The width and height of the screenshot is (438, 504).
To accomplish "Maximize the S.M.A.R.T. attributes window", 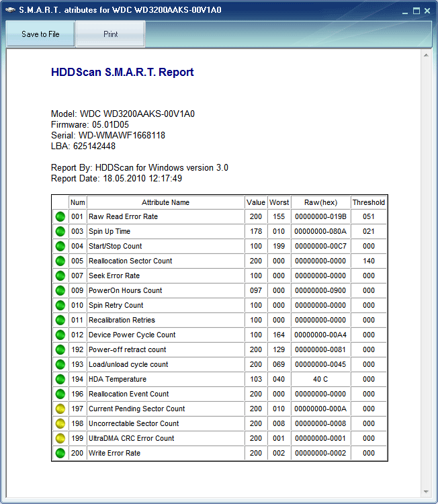I will (x=416, y=11).
